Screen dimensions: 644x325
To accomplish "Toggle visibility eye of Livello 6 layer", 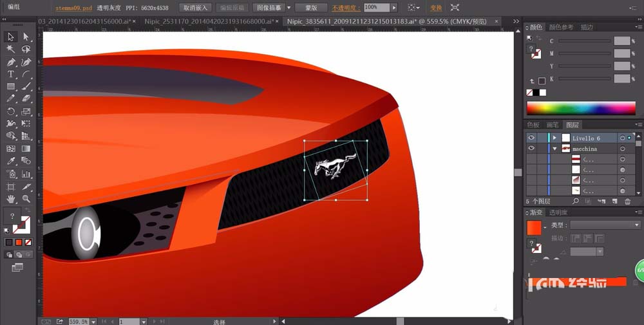I will click(531, 138).
